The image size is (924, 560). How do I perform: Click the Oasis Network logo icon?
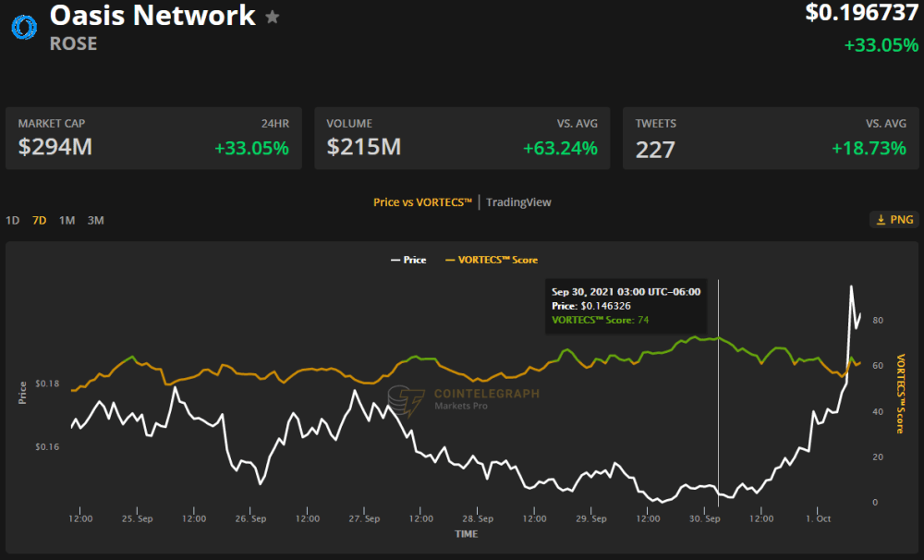(24, 27)
